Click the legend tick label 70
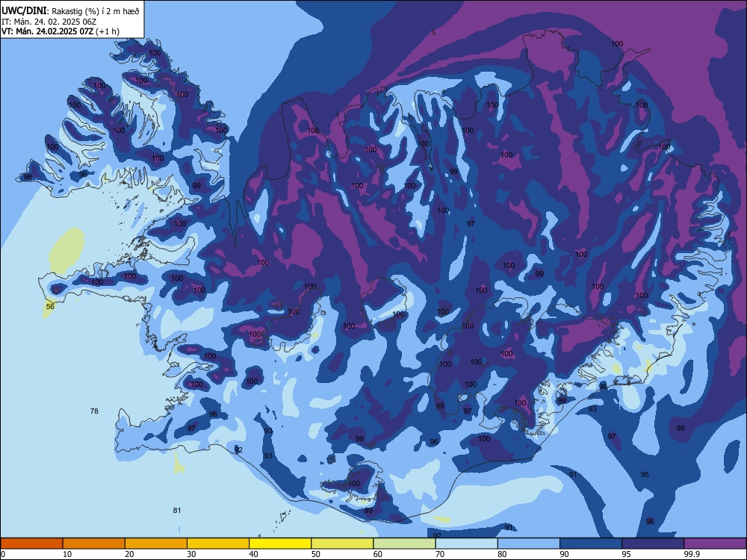 point(440,554)
